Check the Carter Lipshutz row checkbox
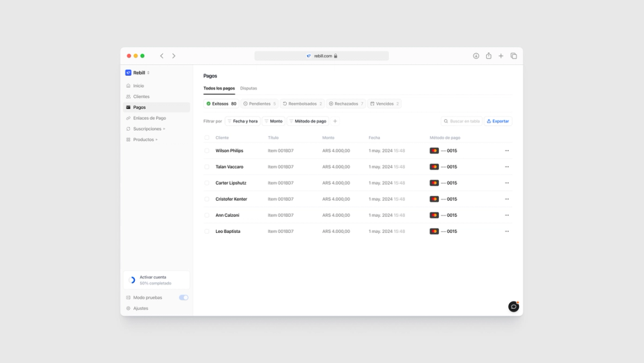644x363 pixels. pos(207,183)
